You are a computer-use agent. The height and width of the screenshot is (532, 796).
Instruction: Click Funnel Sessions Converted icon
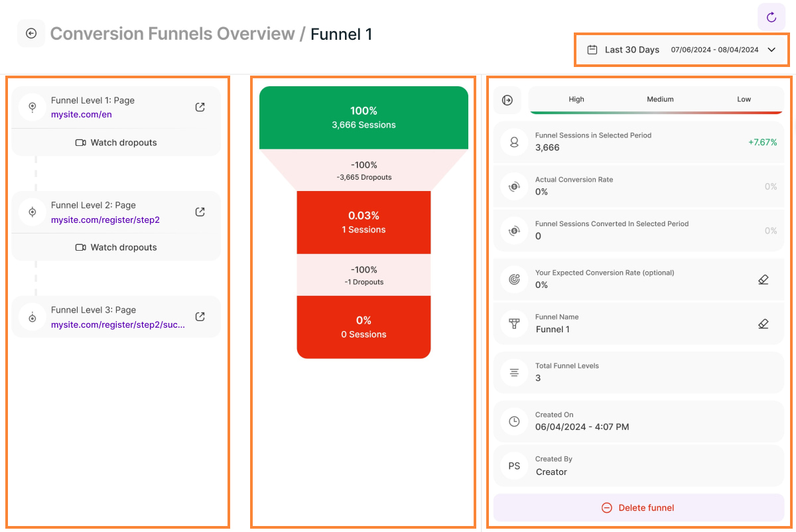(x=514, y=231)
